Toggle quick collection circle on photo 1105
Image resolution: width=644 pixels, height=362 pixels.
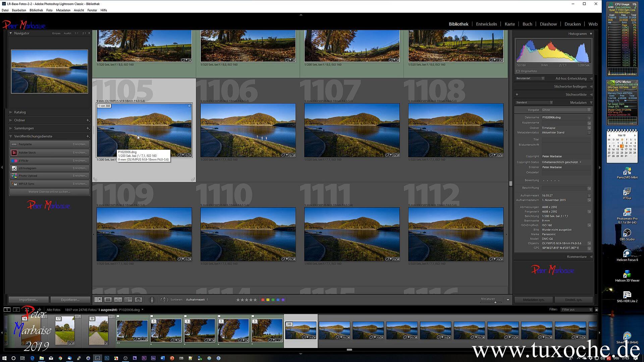(189, 106)
